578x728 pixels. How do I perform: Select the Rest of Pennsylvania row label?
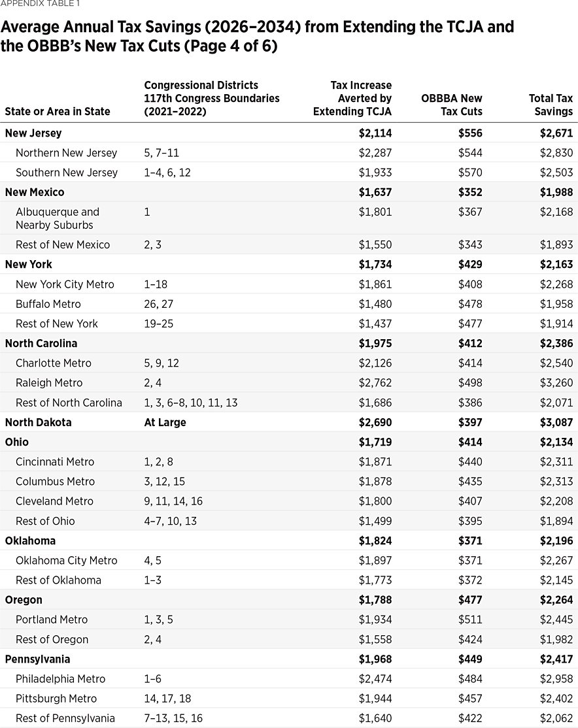pos(65,718)
